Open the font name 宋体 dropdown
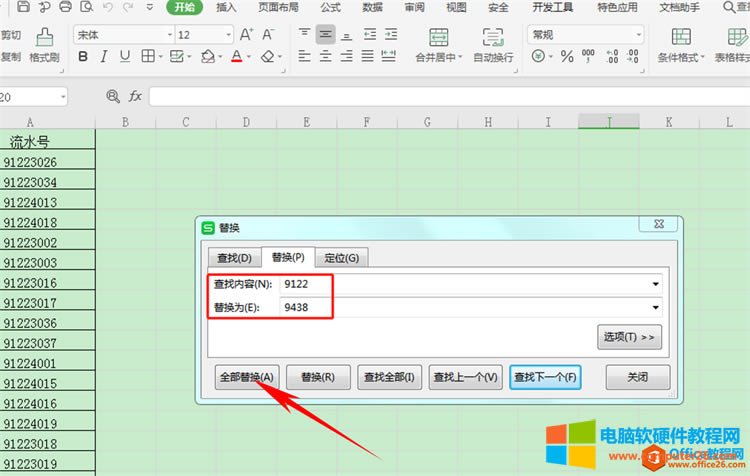This screenshot has height=476, width=750. (170, 35)
